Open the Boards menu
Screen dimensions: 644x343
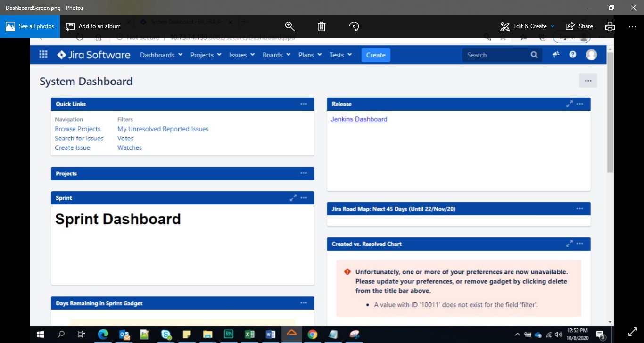pyautogui.click(x=276, y=55)
